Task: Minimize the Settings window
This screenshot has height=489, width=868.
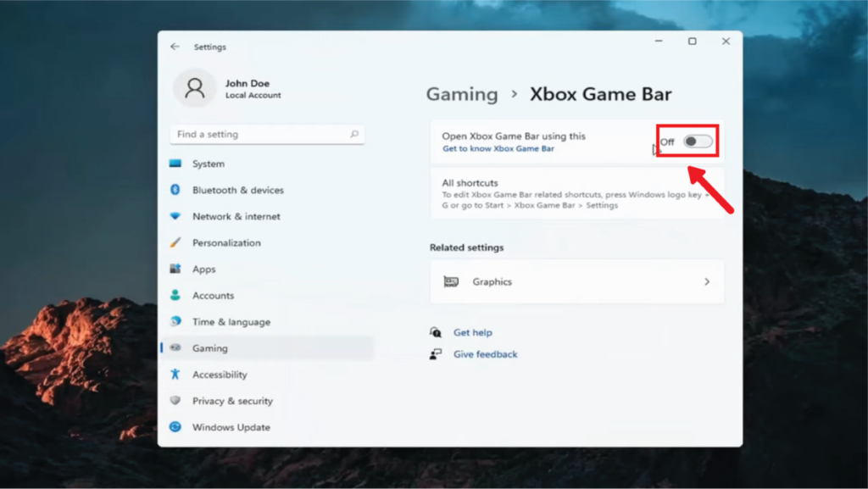Action: 659,41
